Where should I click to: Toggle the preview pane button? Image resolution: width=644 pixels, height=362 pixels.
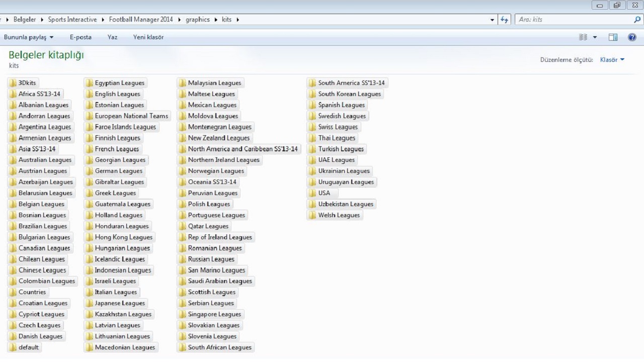pos(613,37)
